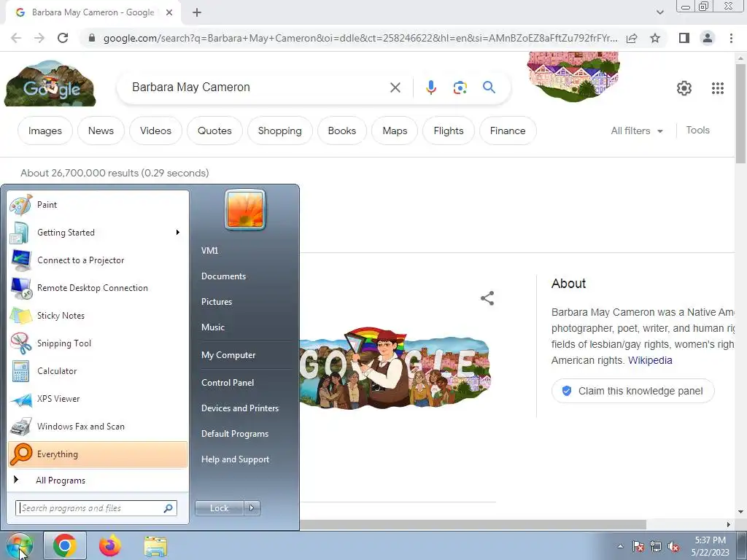
Task: Filter results by Images
Action: point(44,131)
